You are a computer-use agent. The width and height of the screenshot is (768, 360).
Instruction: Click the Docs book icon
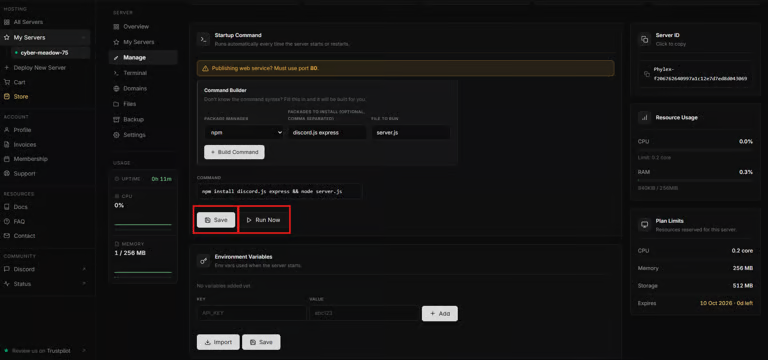[x=6, y=207]
